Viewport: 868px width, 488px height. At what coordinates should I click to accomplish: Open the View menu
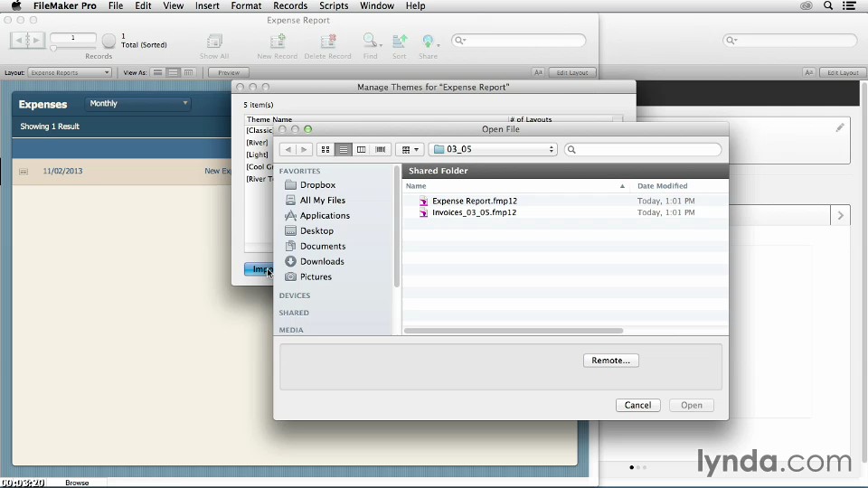[x=174, y=5]
